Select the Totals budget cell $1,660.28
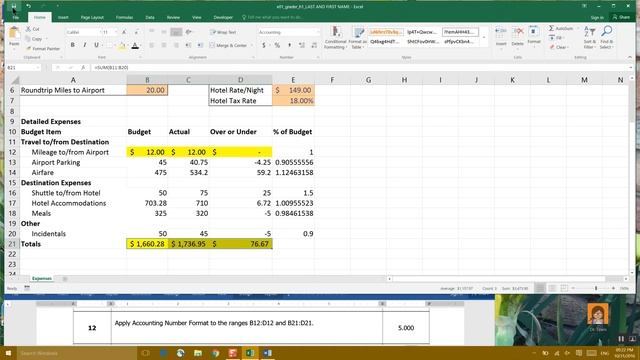Viewport: 640px width, 360px height. point(147,244)
